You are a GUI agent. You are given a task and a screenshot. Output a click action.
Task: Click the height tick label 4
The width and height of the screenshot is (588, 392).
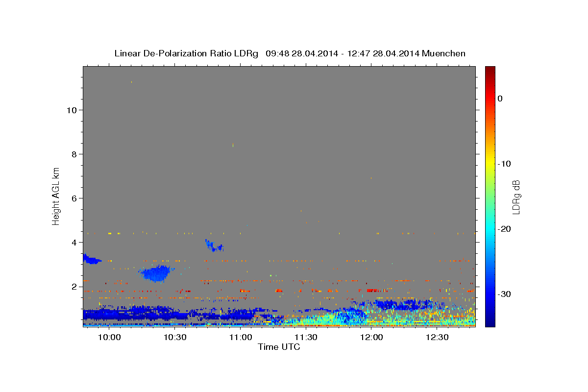click(x=73, y=242)
